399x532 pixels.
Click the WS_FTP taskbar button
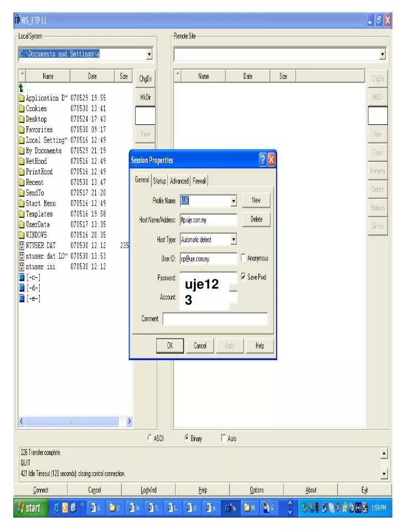(231, 508)
